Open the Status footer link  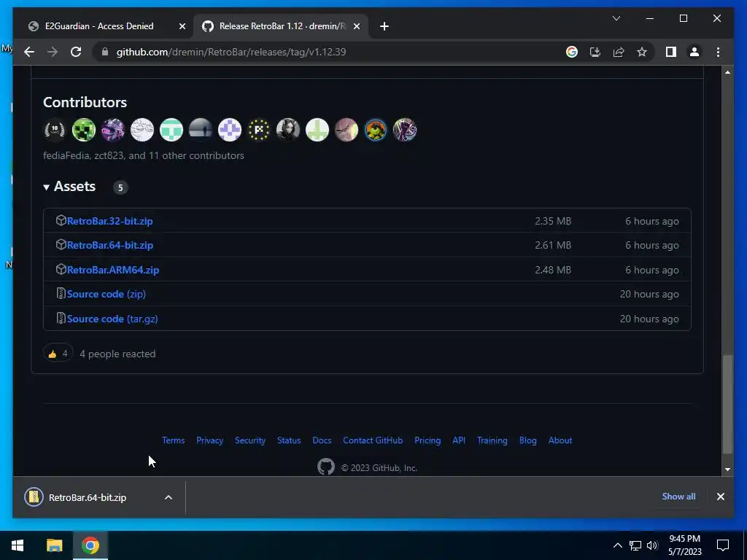pos(289,440)
